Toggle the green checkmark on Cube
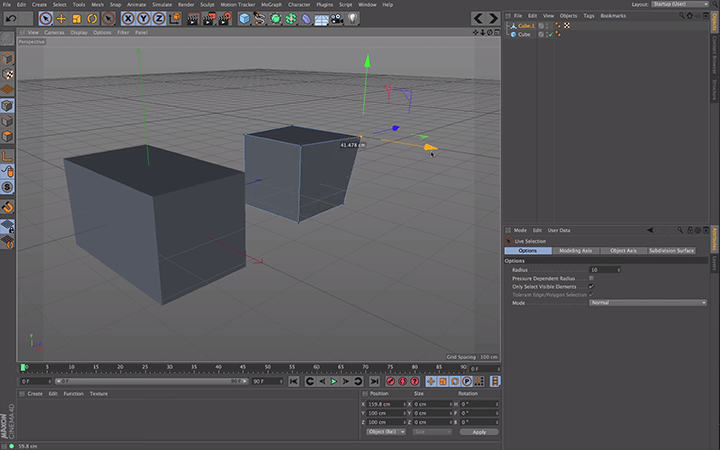This screenshot has width=720, height=450. 551,34
